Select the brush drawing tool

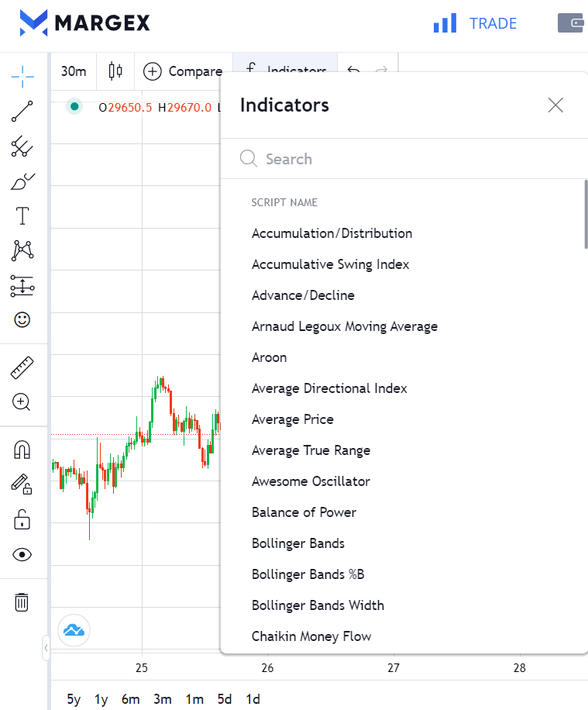pos(22,181)
